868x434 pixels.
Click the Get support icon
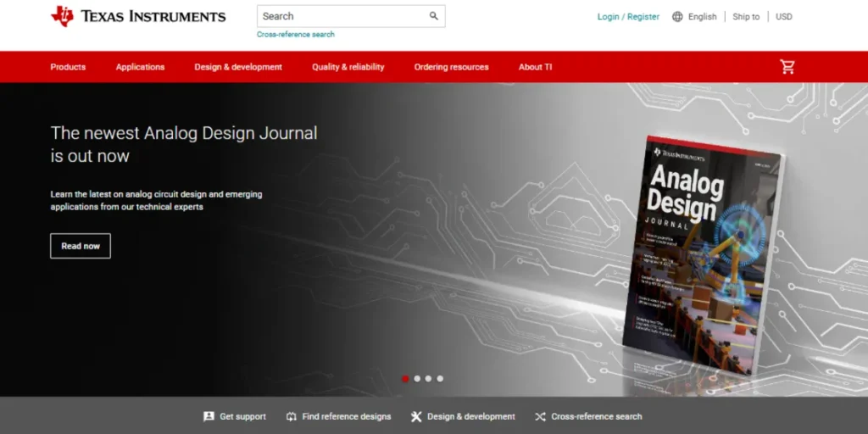coord(209,416)
